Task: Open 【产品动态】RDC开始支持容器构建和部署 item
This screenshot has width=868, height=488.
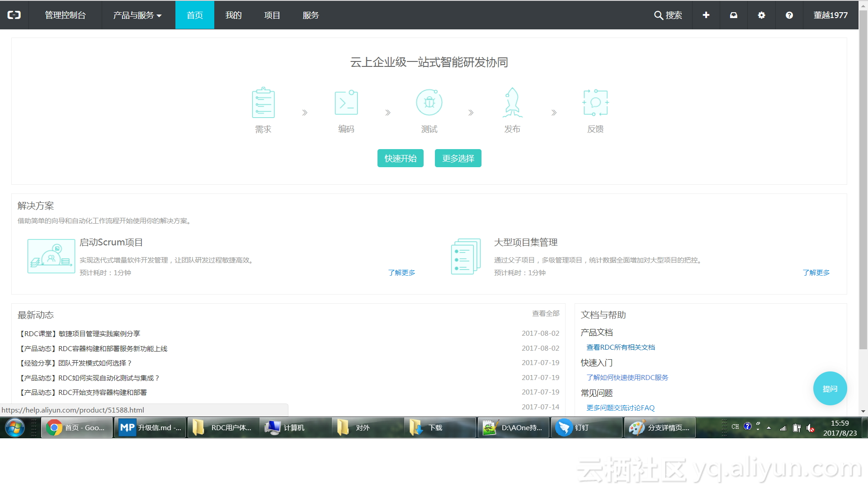Action: (x=82, y=392)
